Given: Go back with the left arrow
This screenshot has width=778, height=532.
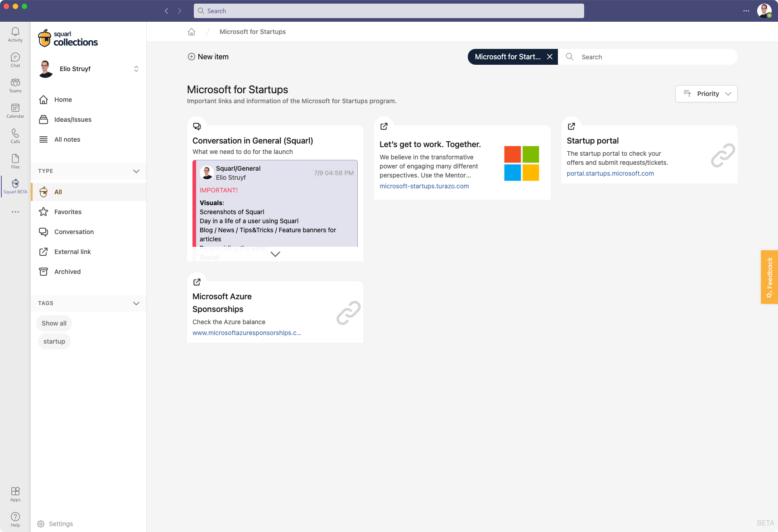Looking at the screenshot, I should point(166,11).
